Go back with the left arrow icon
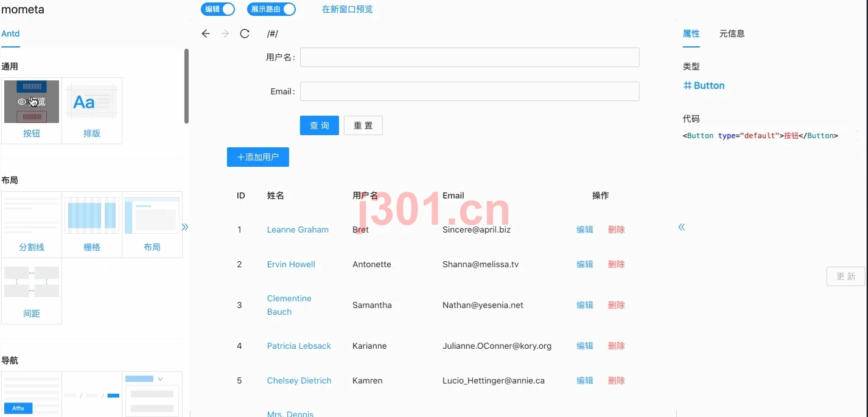This screenshot has height=417, width=868. click(206, 33)
